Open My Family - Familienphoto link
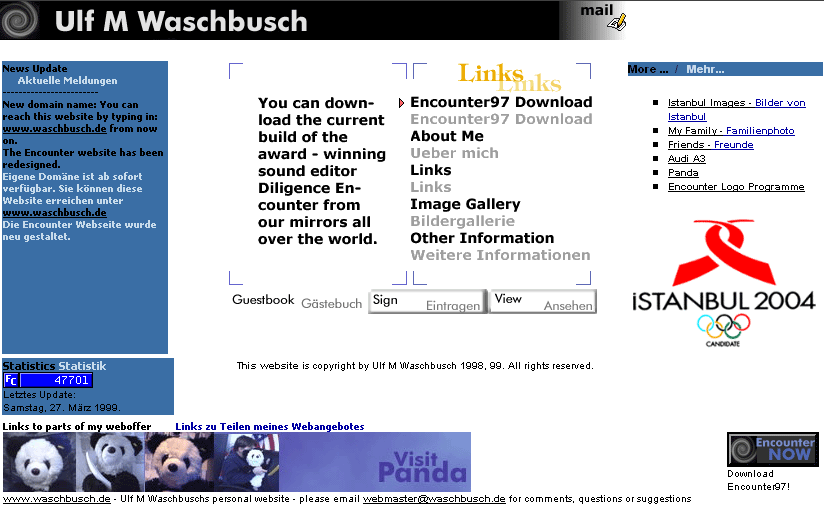 point(731,131)
